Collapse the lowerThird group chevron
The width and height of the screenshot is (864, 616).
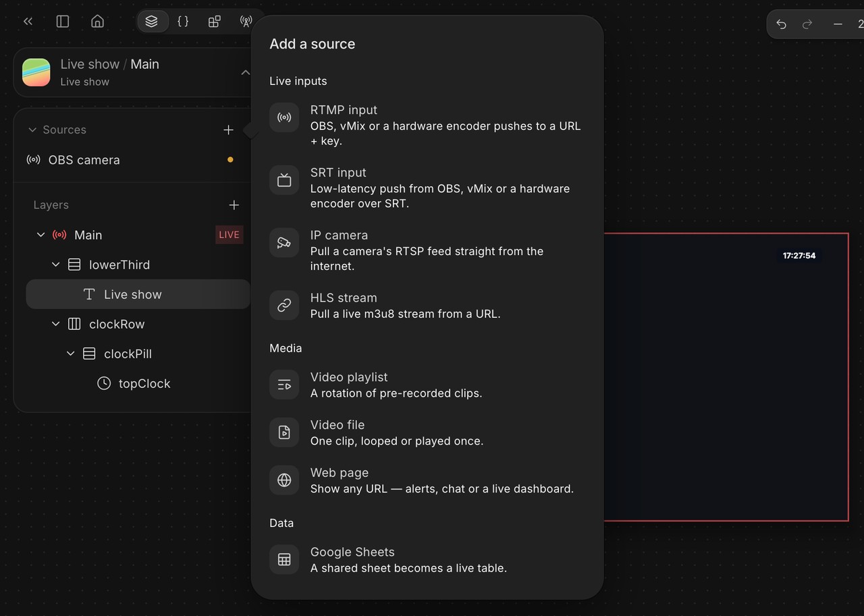55,264
